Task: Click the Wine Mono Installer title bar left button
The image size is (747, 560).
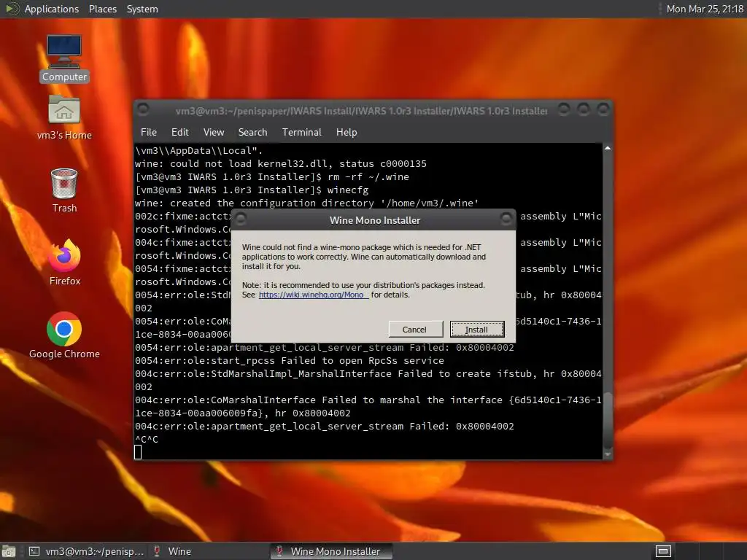Action: (x=241, y=219)
